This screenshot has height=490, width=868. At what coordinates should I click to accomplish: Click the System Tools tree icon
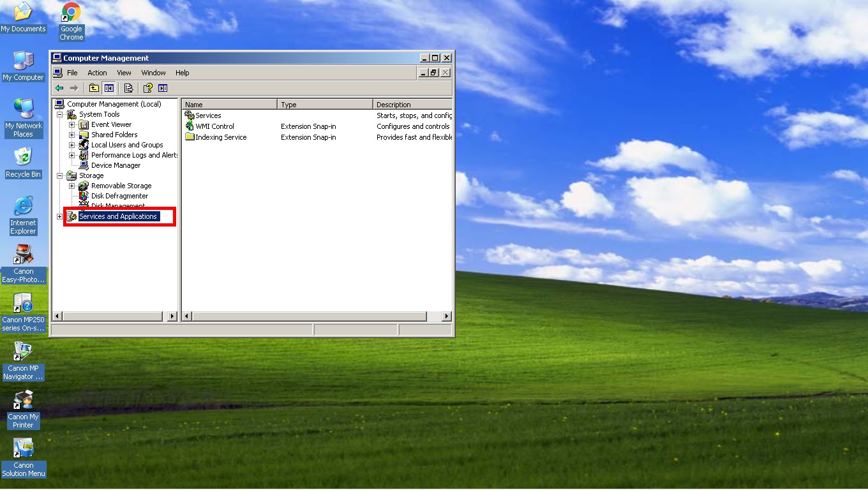click(71, 114)
